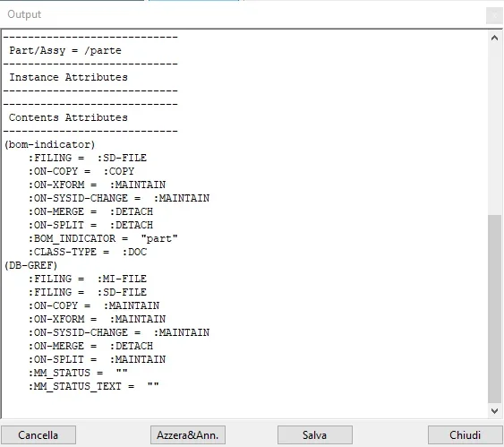Click the 'Part/Assy = /parte' line
Viewport: 504px width, 447px height.
point(65,50)
